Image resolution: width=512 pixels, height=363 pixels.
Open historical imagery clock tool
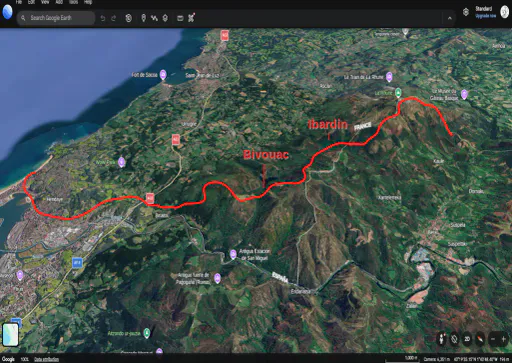point(129,18)
